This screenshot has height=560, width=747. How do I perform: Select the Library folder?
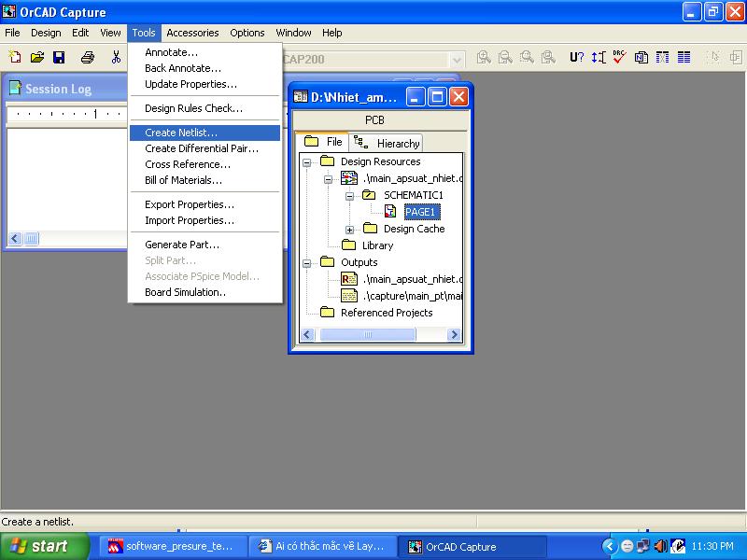pos(377,245)
